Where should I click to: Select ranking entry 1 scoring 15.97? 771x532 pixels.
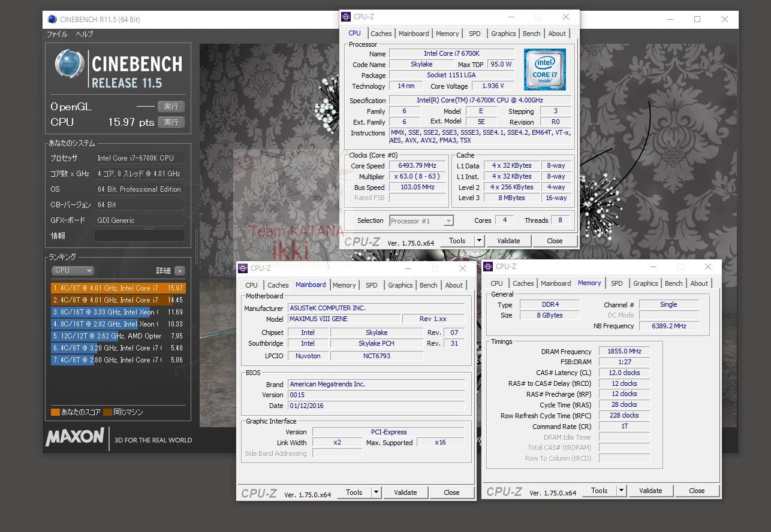118,288
